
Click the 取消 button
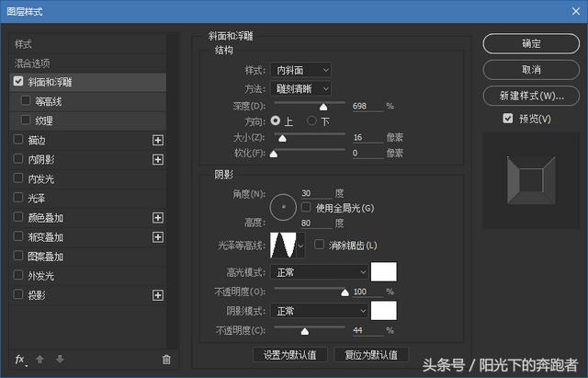531,70
